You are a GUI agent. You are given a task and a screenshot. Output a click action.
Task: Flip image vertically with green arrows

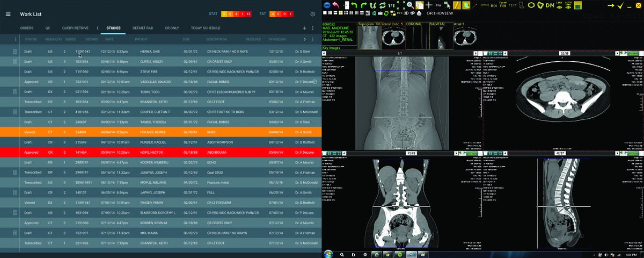(373, 5)
